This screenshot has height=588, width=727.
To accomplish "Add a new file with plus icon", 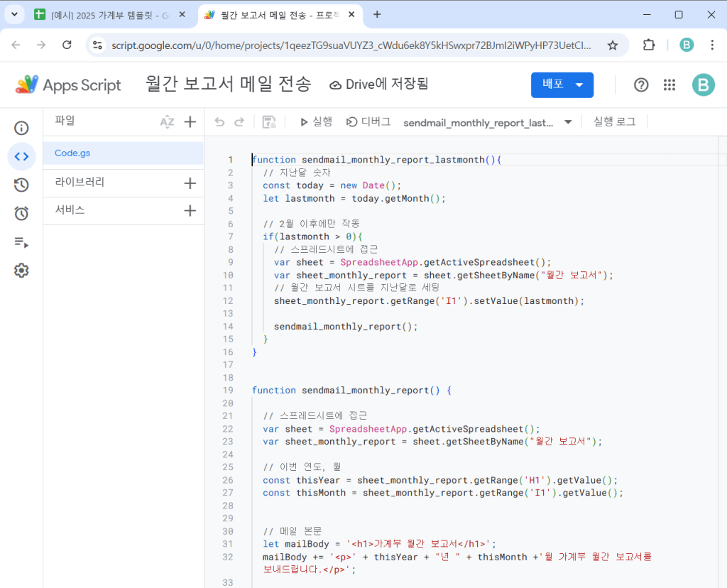I will pyautogui.click(x=190, y=122).
